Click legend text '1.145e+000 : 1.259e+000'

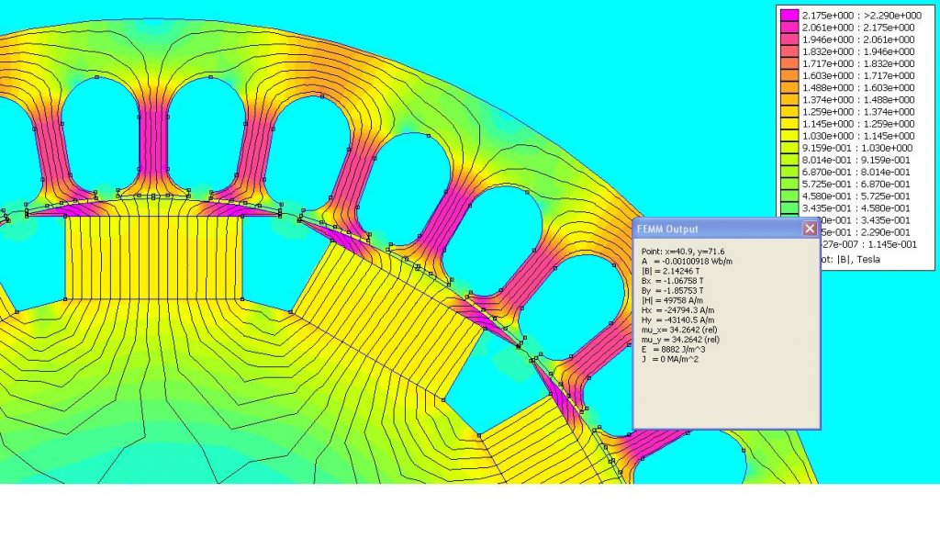[x=858, y=124]
